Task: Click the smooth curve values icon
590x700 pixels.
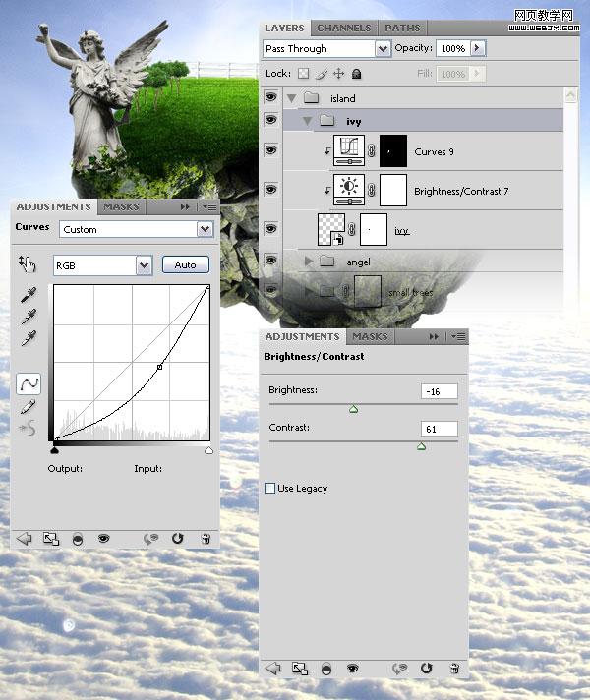Action: pyautogui.click(x=28, y=429)
